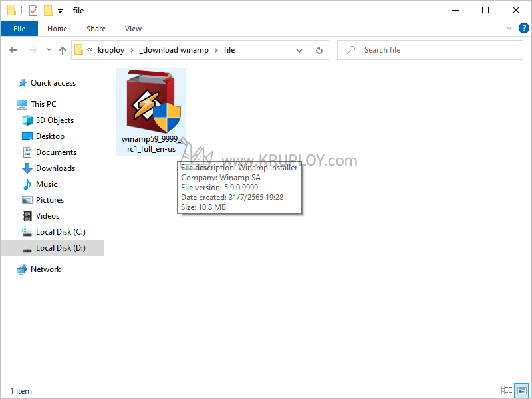Open Desktop label in navigation pane
532x399 pixels.
pos(51,136)
